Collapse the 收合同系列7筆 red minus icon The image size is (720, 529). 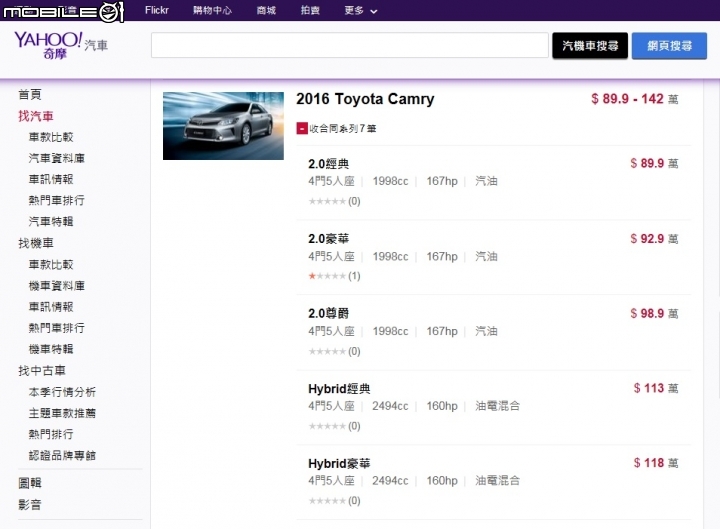(x=302, y=129)
